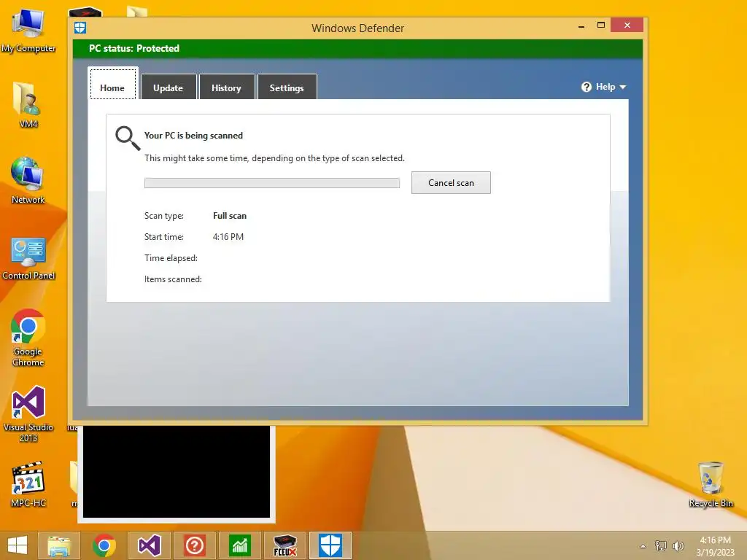
Task: Click the magnifying glass scan icon
Action: (x=128, y=138)
